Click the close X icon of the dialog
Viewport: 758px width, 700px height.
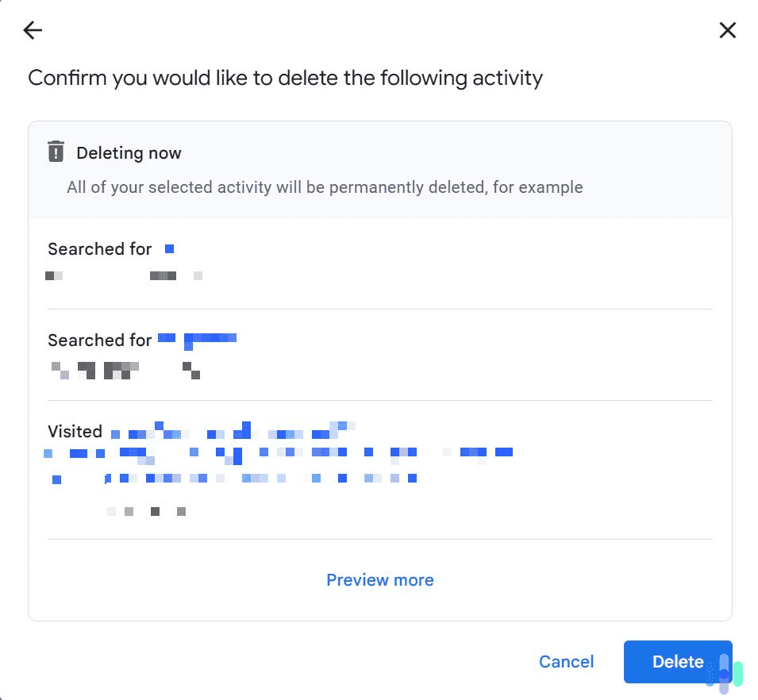coord(728,30)
